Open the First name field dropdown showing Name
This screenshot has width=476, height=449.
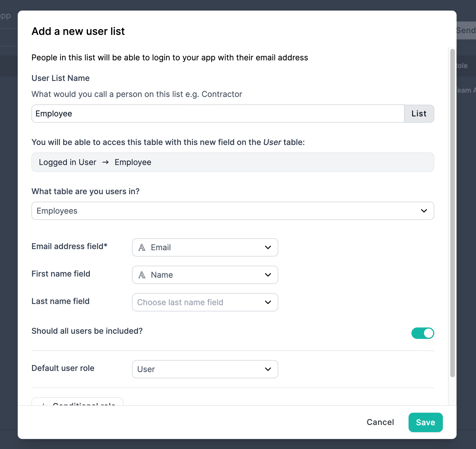(205, 275)
